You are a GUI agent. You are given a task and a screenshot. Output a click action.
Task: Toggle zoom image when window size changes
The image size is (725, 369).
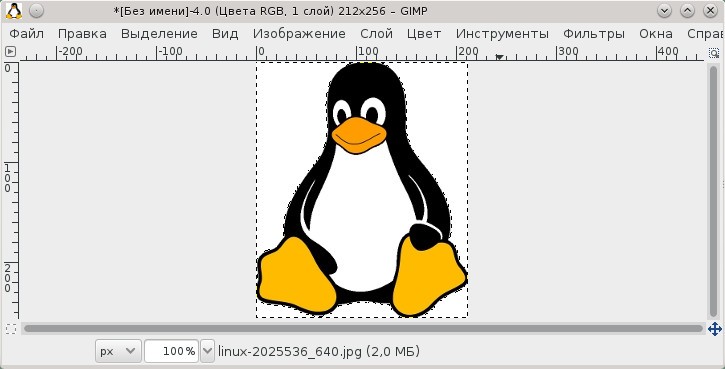coord(714,52)
